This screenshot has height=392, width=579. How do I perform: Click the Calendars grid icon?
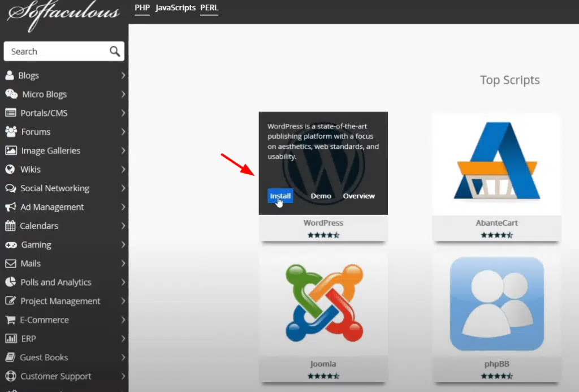(10, 226)
